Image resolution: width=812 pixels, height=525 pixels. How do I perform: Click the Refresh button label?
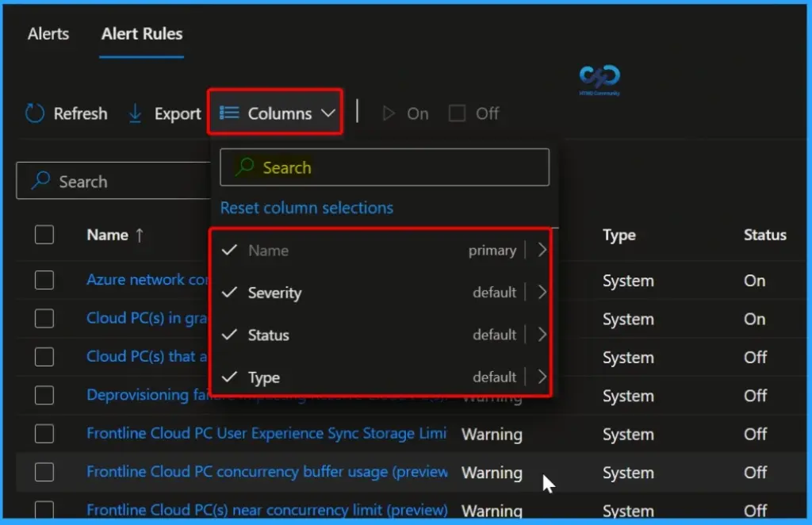(x=80, y=113)
